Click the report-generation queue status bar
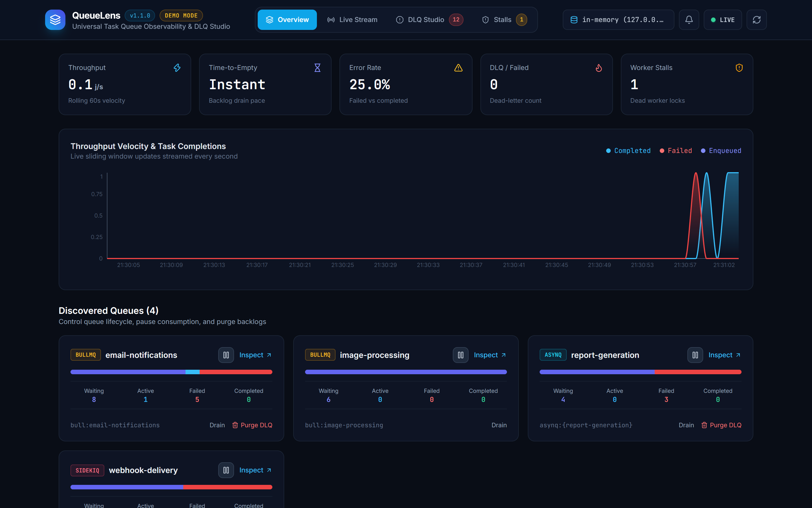The image size is (812, 508). click(640, 372)
